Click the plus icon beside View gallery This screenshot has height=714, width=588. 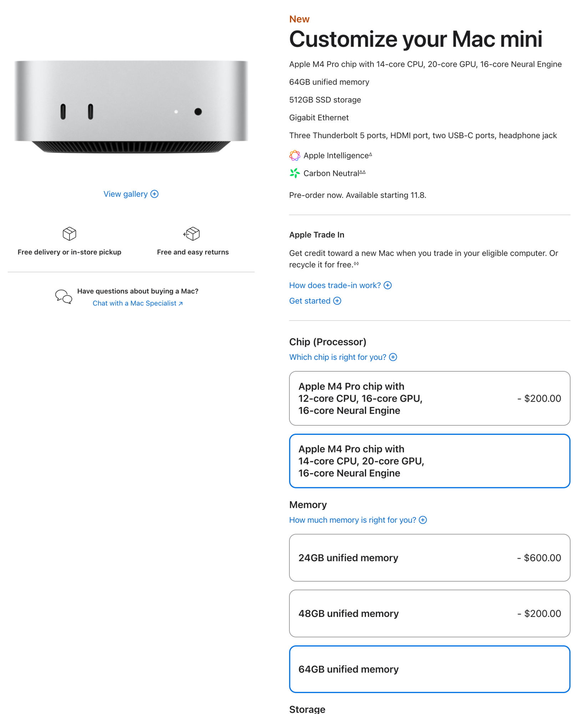pos(154,194)
